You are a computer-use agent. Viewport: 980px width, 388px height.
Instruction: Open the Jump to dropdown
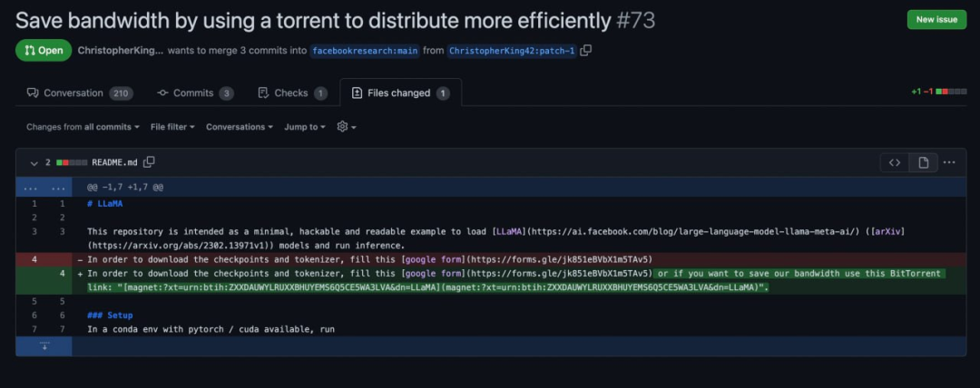(x=305, y=127)
